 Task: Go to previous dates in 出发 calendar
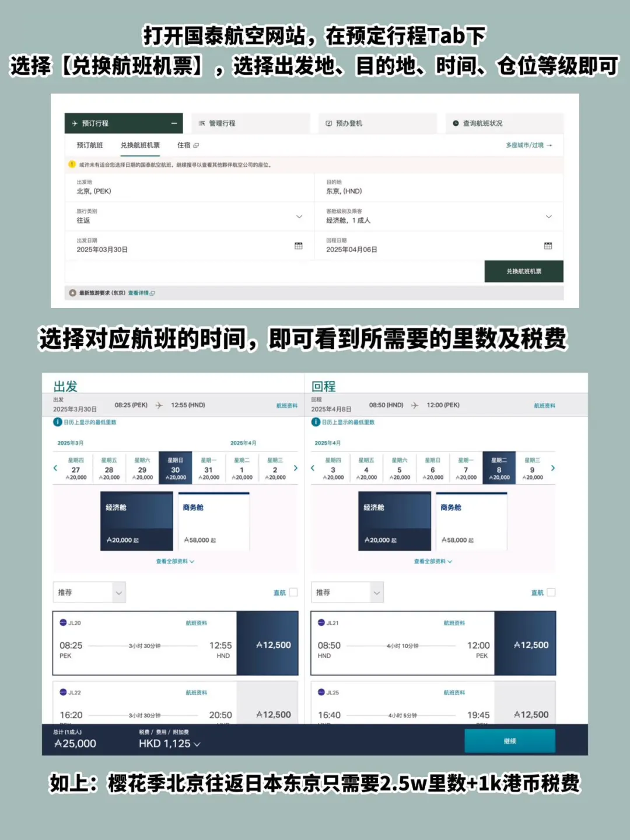55,468
